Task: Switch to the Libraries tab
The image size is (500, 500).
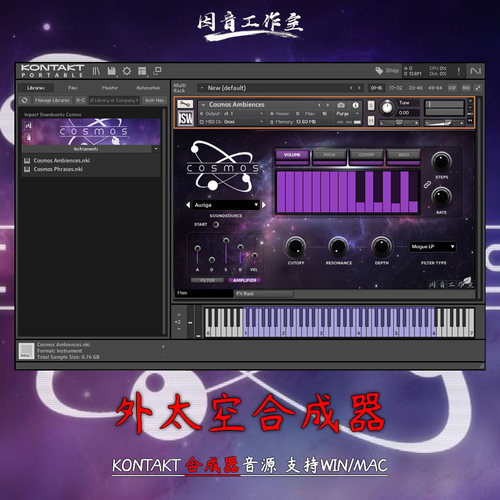Action: [x=36, y=88]
